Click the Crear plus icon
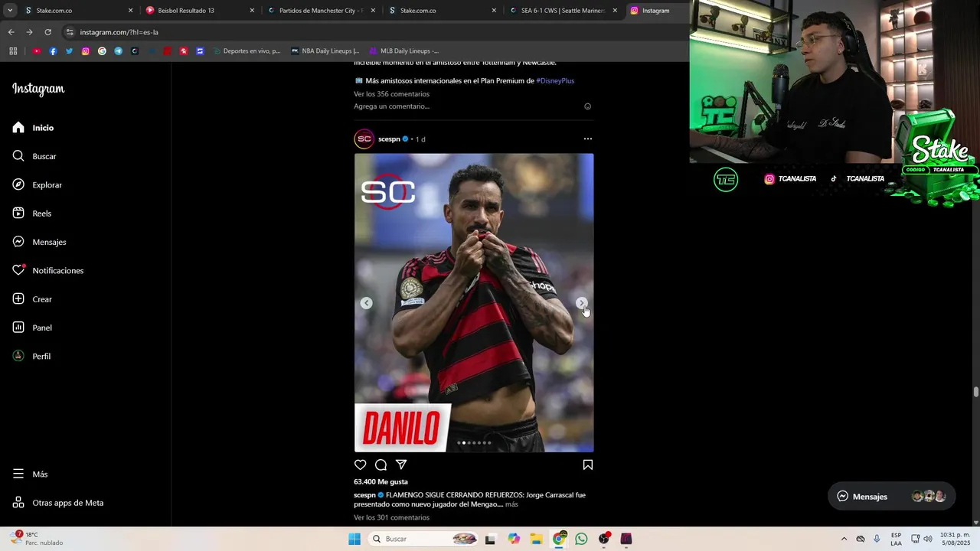The height and width of the screenshot is (551, 980). click(x=18, y=299)
